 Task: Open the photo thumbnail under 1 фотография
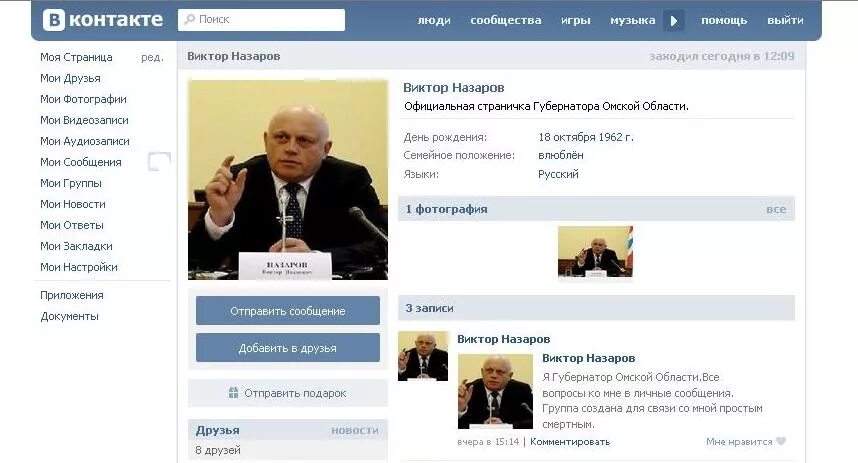pos(595,252)
